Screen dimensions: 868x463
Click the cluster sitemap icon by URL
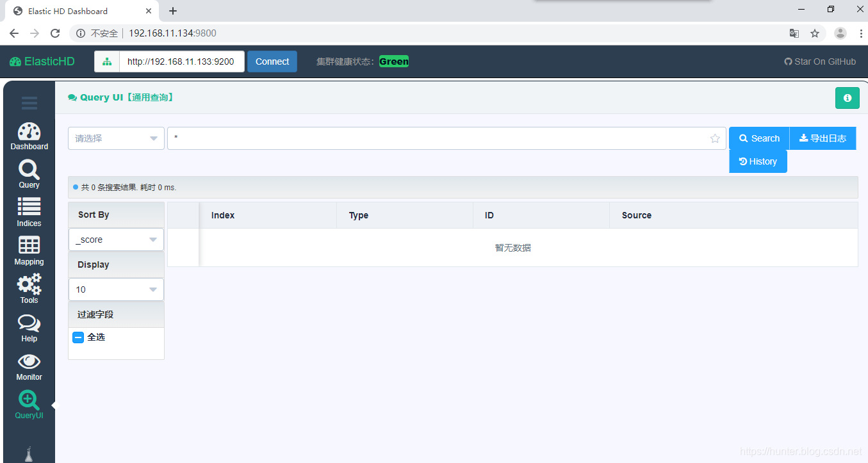(107, 61)
